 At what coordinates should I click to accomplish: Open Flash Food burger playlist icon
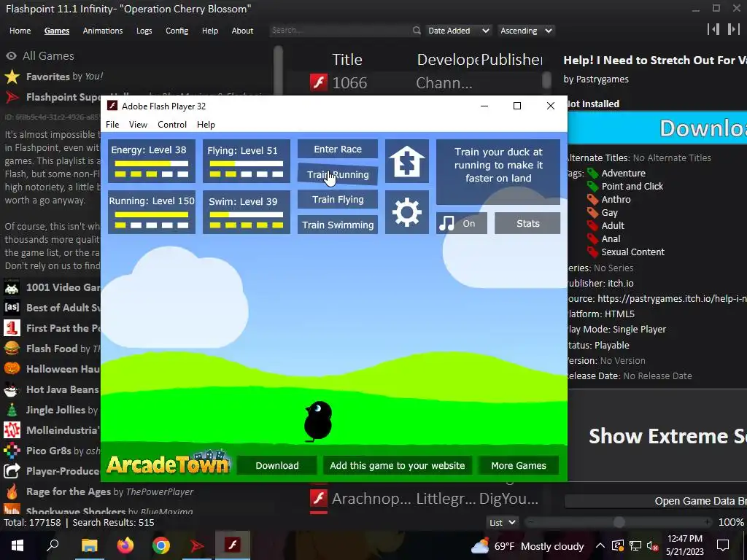(12, 349)
